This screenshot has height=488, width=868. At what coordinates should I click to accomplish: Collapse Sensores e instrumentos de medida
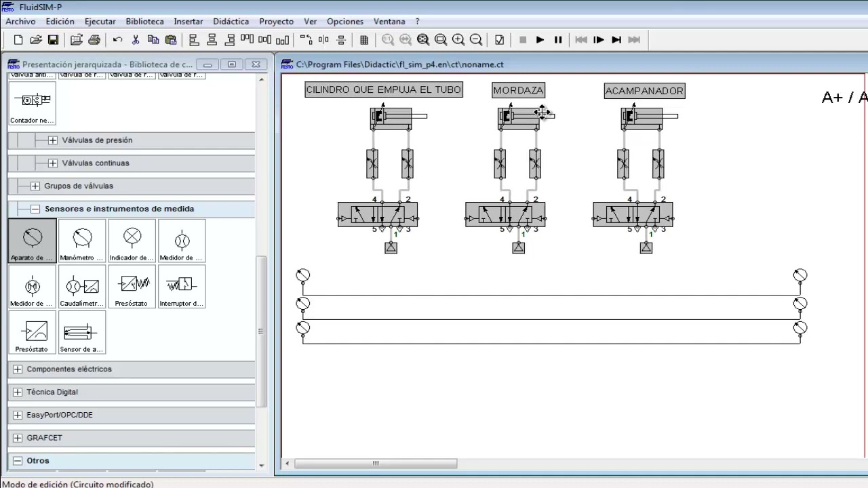pyautogui.click(x=35, y=209)
